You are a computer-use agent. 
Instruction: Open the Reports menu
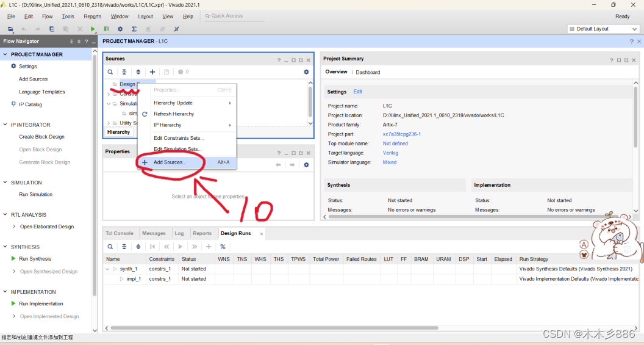tap(93, 16)
